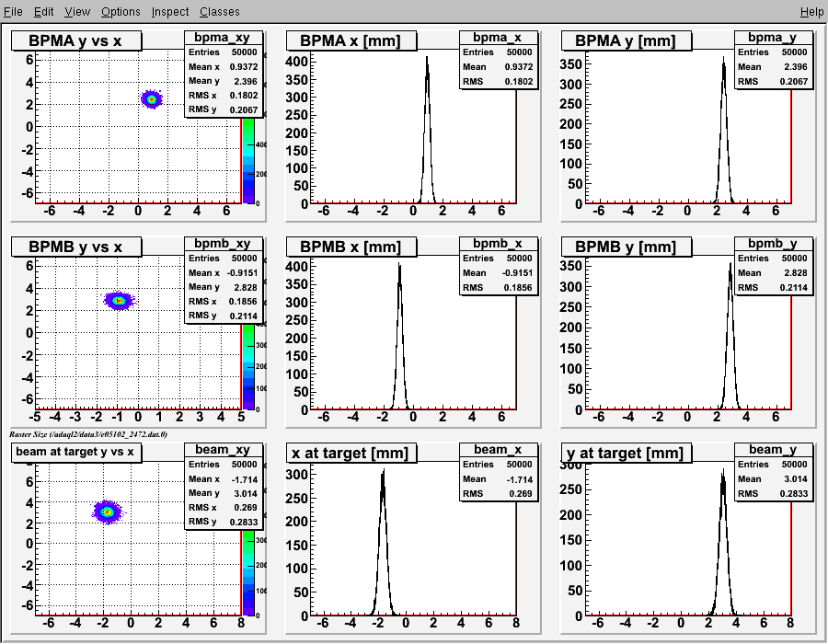The height and width of the screenshot is (644, 828).
Task: Click RMS 0.2833 in beam_y stats
Action: [773, 493]
